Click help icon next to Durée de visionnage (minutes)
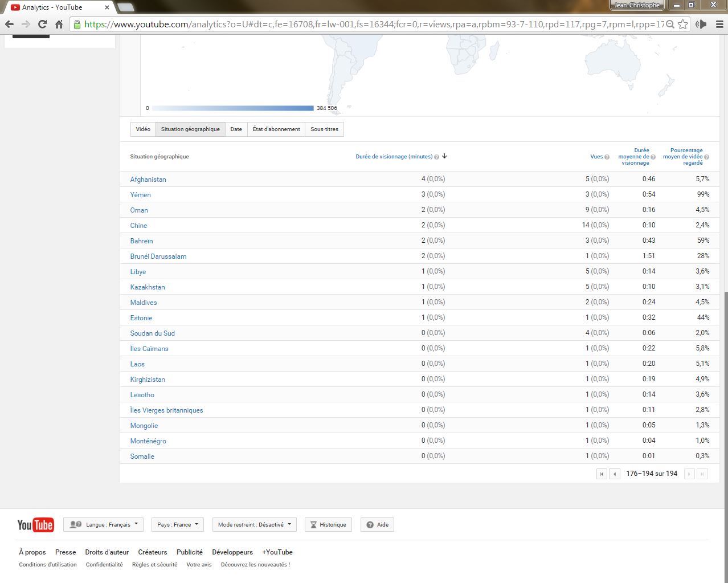The height and width of the screenshot is (583, 728). click(x=436, y=157)
